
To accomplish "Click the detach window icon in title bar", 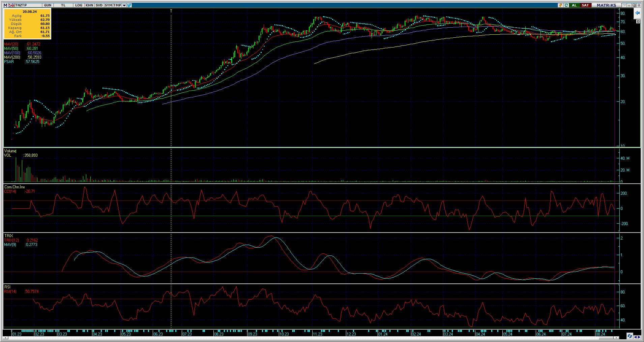I will pyautogui.click(x=634, y=5).
